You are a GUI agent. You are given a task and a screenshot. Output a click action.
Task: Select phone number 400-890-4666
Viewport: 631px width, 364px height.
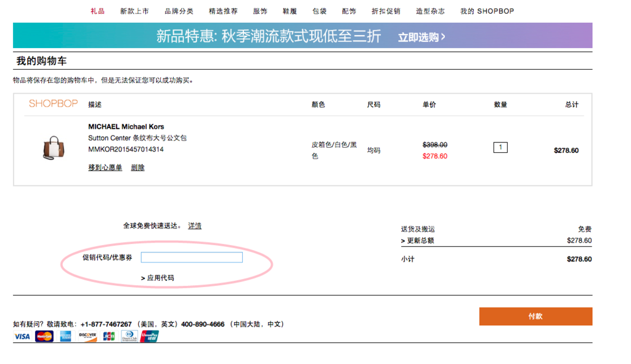203,324
